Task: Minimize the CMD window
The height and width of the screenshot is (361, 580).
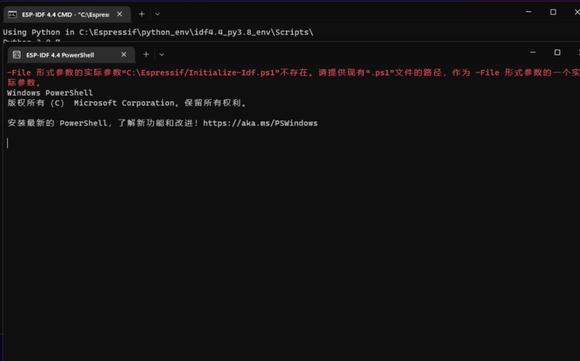Action: [x=529, y=12]
